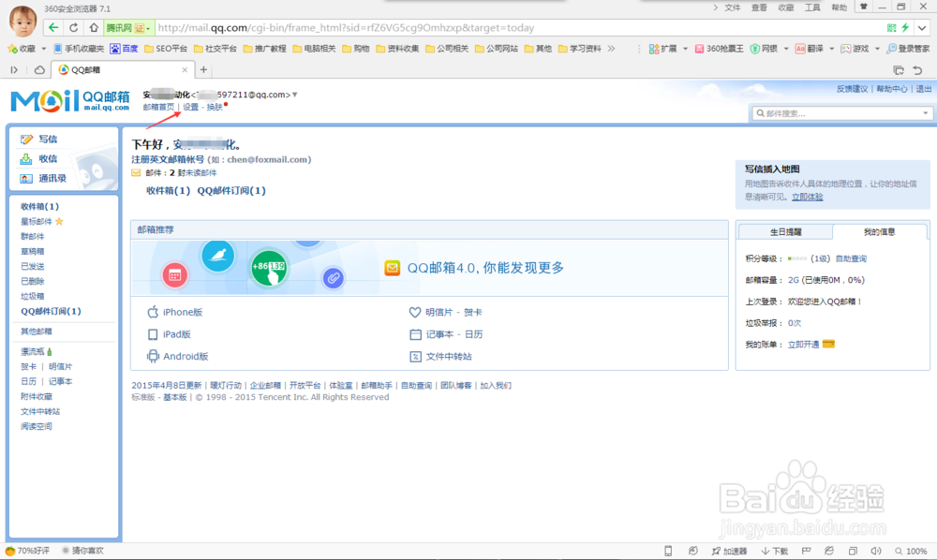Viewport: 937px width, 560px height.
Task: Open the 翻译 translate dropdown arrow
Action: pos(831,49)
